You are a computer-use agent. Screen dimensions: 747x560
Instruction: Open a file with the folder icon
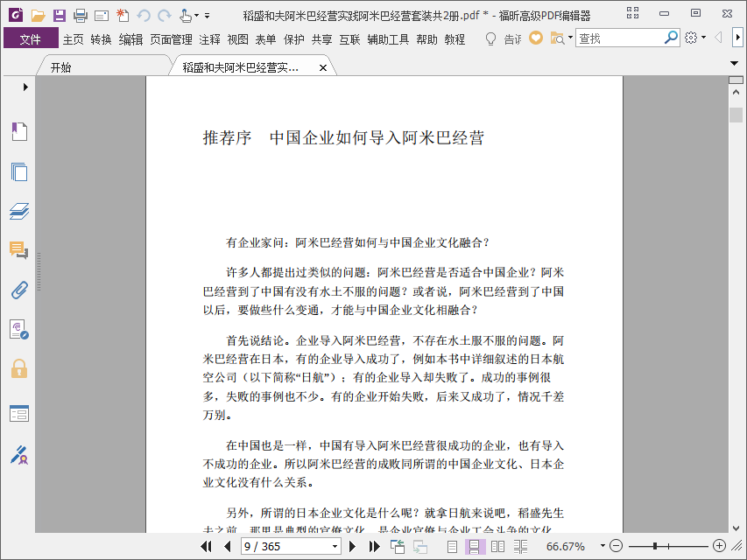38,16
